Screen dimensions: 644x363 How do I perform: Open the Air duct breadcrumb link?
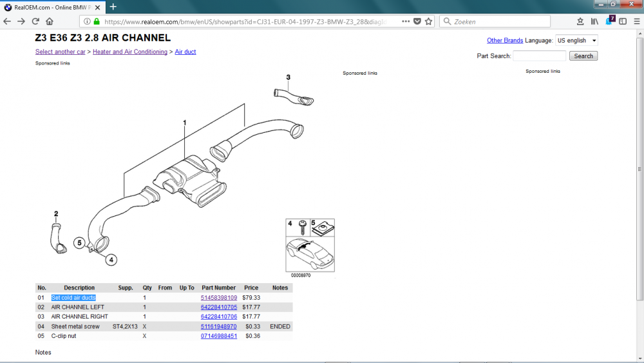[185, 52]
